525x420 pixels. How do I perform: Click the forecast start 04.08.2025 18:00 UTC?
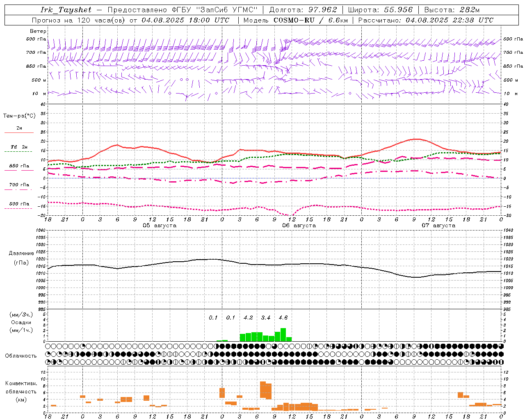[x=185, y=20]
